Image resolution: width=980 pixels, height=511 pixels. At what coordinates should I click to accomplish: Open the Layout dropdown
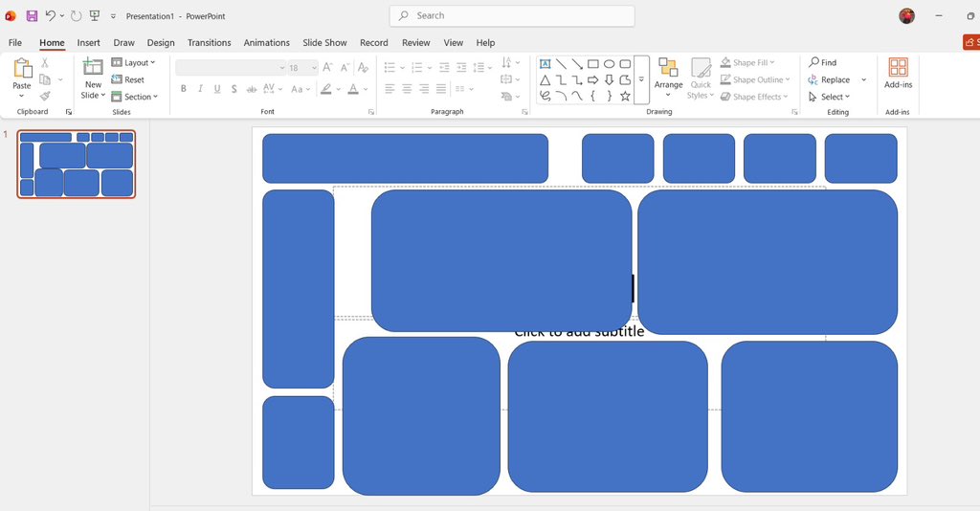133,62
